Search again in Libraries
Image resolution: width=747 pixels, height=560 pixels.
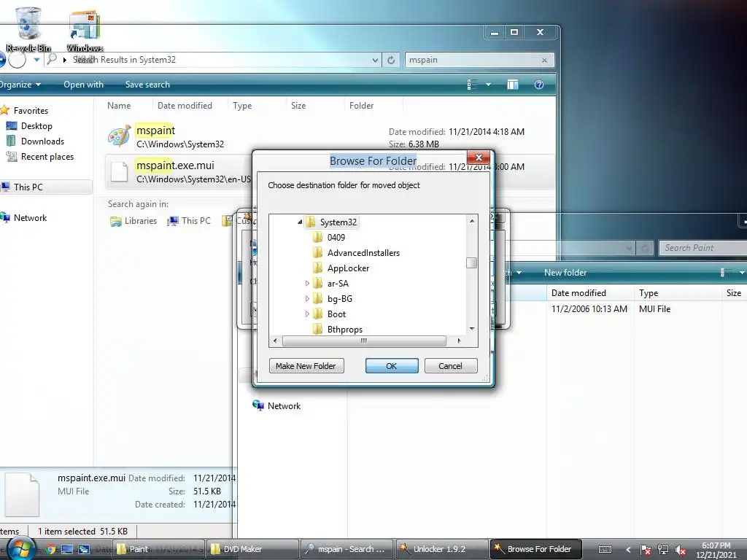click(134, 221)
